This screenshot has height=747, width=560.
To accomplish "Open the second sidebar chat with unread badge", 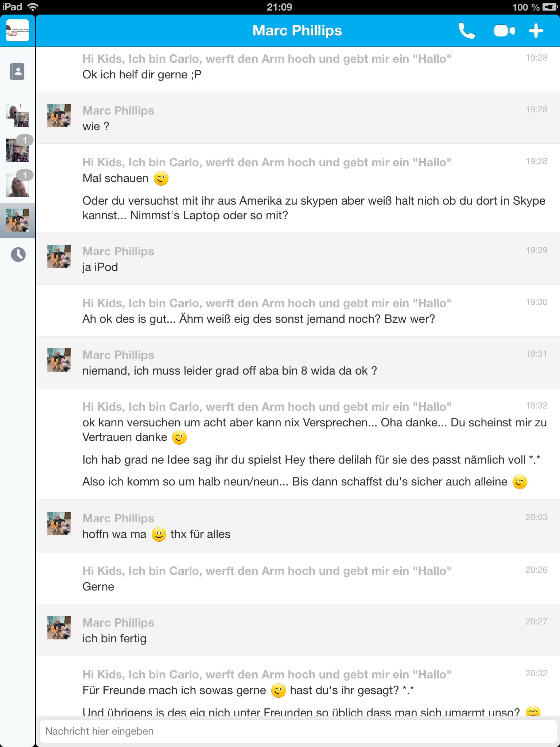I will coord(17,150).
